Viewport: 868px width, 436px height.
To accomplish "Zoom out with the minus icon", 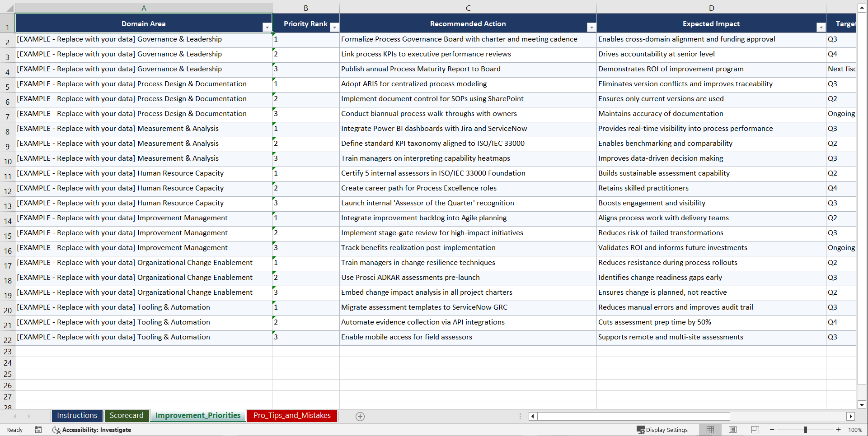I will click(x=772, y=430).
